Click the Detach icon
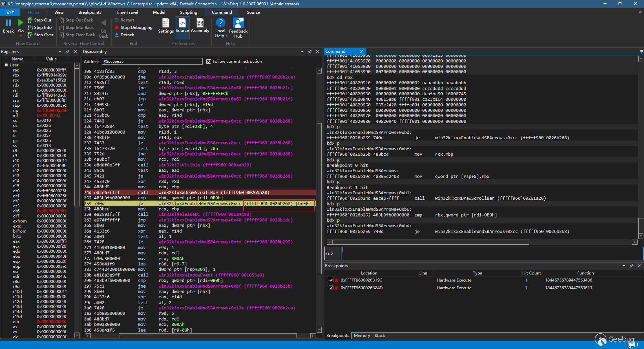This screenshot has width=644, height=349. pos(117,35)
